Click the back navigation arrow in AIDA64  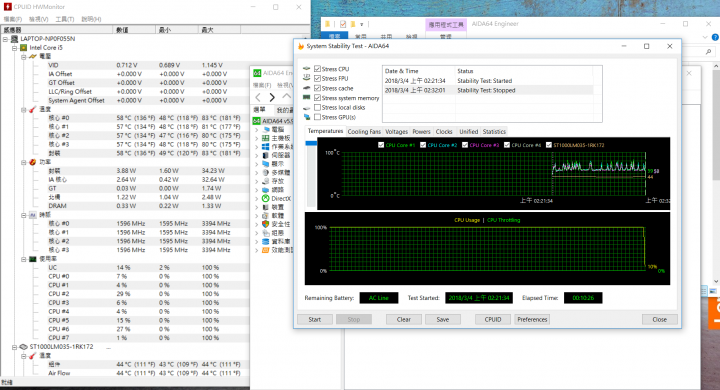pos(258,97)
